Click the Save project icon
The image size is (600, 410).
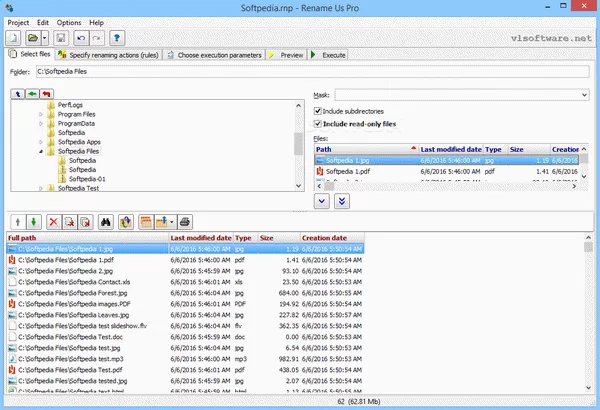coord(60,37)
